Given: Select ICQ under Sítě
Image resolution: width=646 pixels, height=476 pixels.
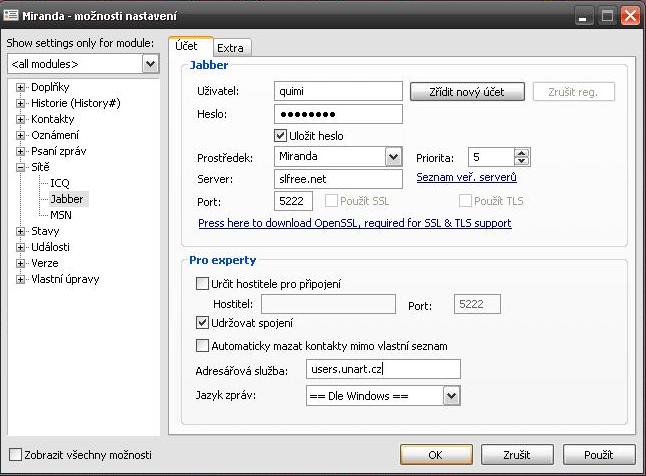Looking at the screenshot, I should point(60,183).
